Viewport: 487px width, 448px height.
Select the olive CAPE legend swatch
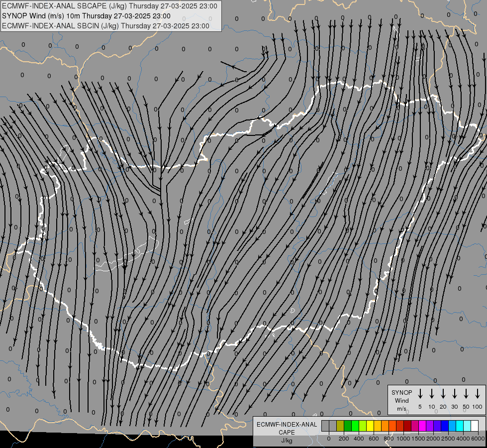[340, 426]
